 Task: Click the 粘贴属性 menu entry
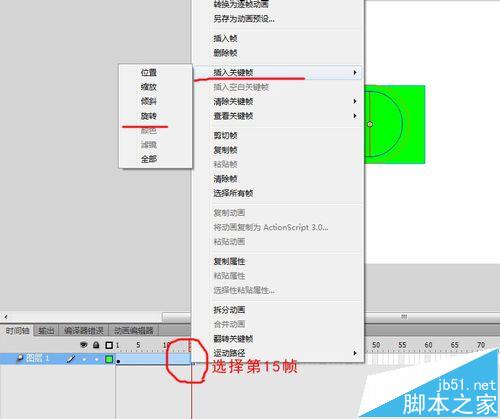point(229,276)
